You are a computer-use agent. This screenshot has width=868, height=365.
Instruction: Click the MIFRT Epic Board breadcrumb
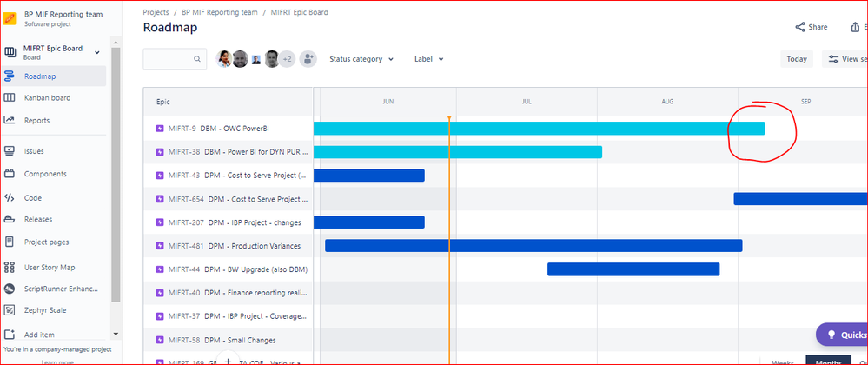tap(299, 11)
